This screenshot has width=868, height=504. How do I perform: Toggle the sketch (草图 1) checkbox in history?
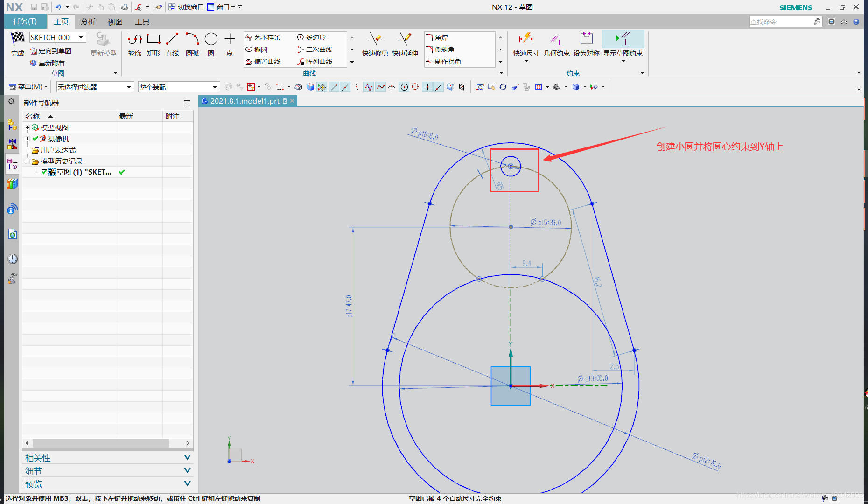pyautogui.click(x=44, y=172)
